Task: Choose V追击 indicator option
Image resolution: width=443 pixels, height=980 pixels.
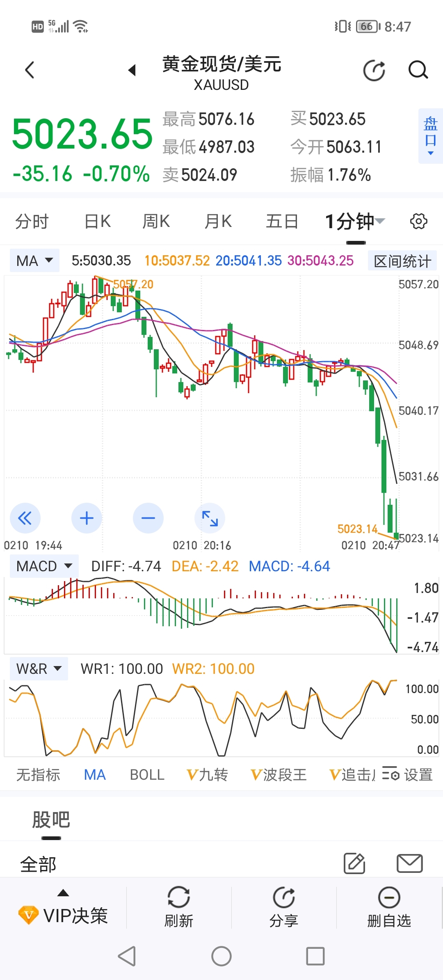Action: [352, 775]
